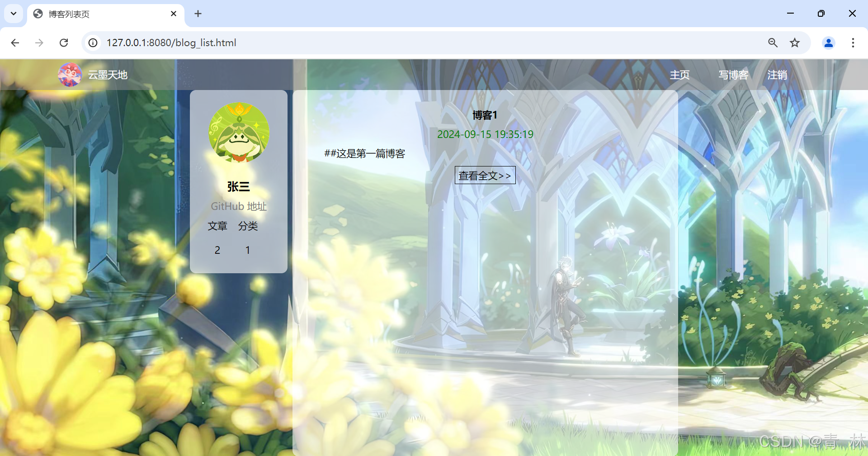Open 写博客 in the navigation bar
The height and width of the screenshot is (456, 868).
[x=733, y=75]
